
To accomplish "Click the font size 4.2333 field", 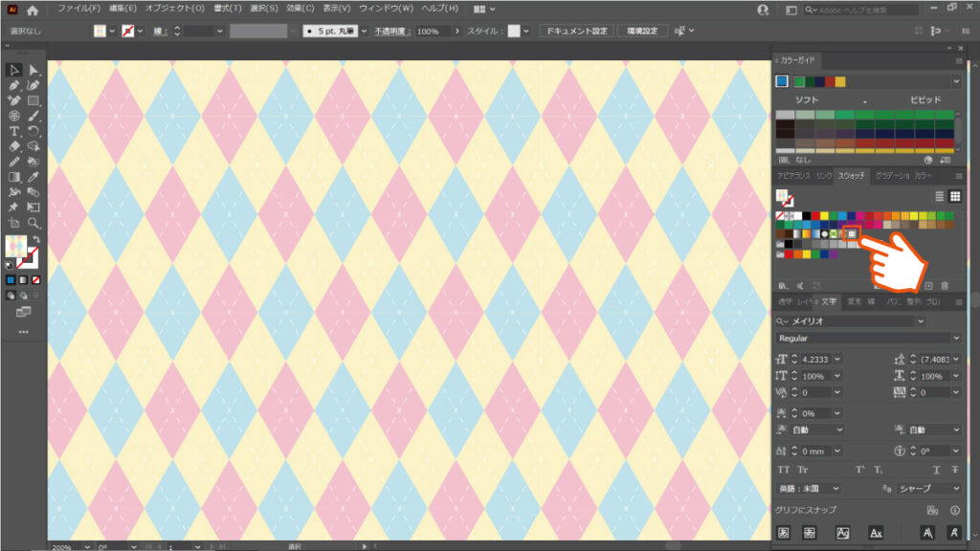I will (x=815, y=360).
